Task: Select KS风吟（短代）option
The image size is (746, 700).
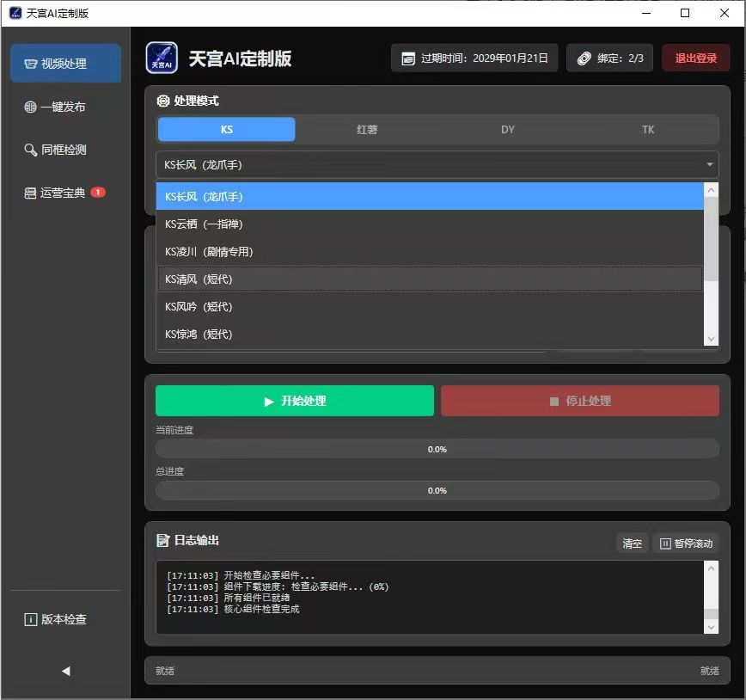Action: [x=430, y=307]
